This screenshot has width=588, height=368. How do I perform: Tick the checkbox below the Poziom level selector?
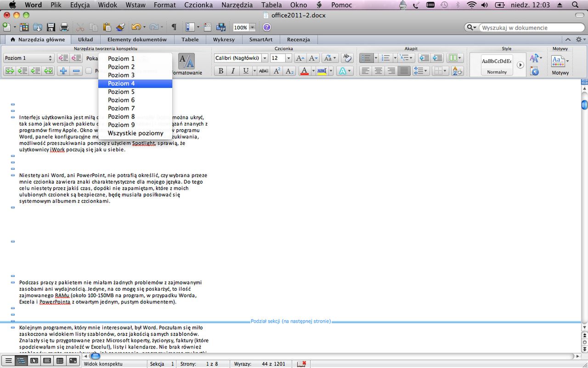[89, 71]
